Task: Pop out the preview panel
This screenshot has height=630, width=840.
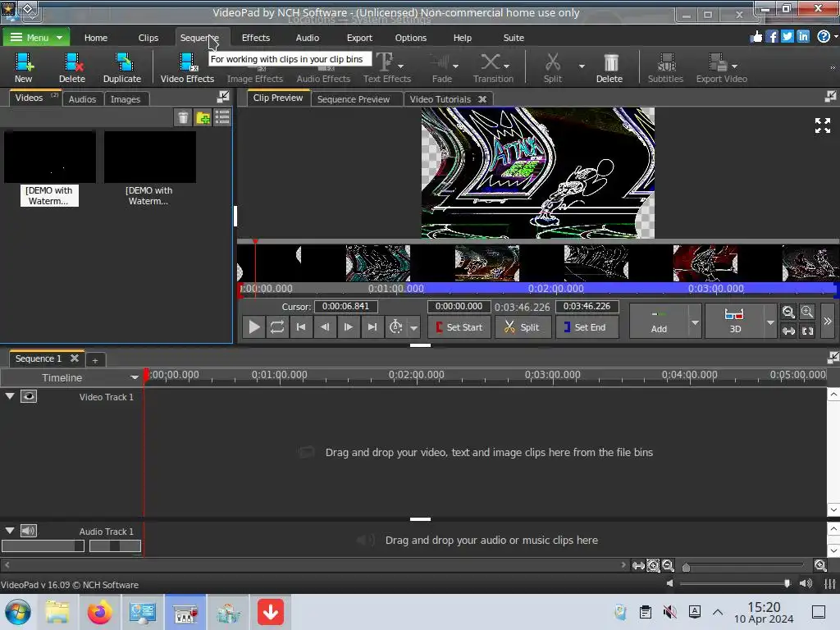Action: [830, 97]
